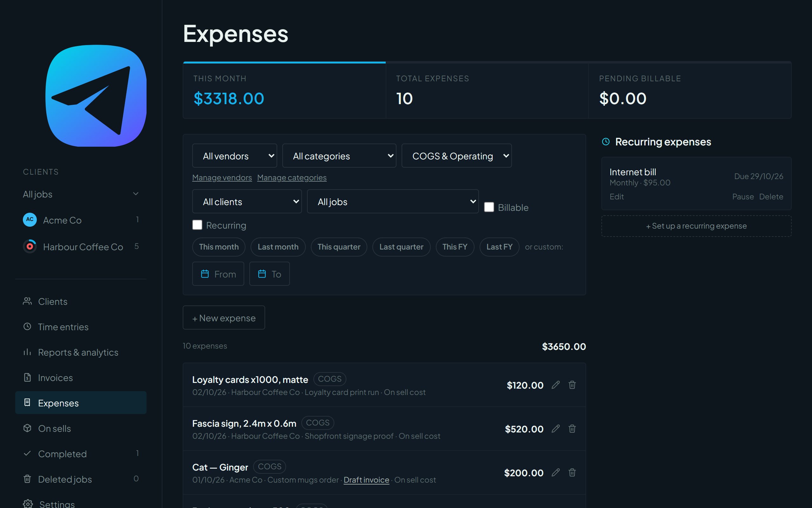Screen dimensions: 812x508
Task: Set up a recurring expense
Action: coord(696,226)
